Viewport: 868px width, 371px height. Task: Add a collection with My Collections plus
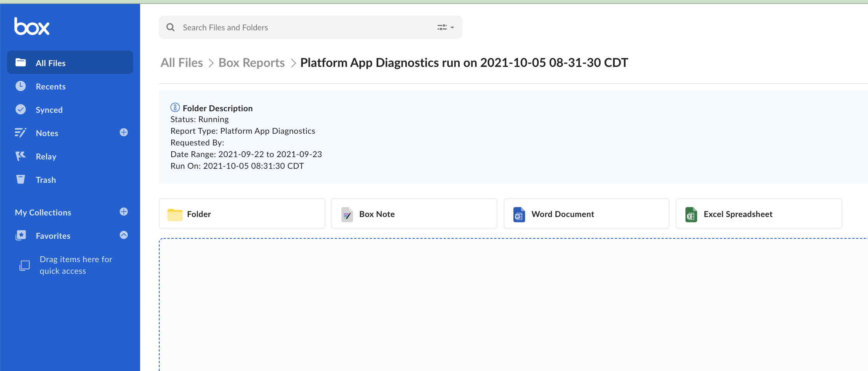click(x=123, y=212)
